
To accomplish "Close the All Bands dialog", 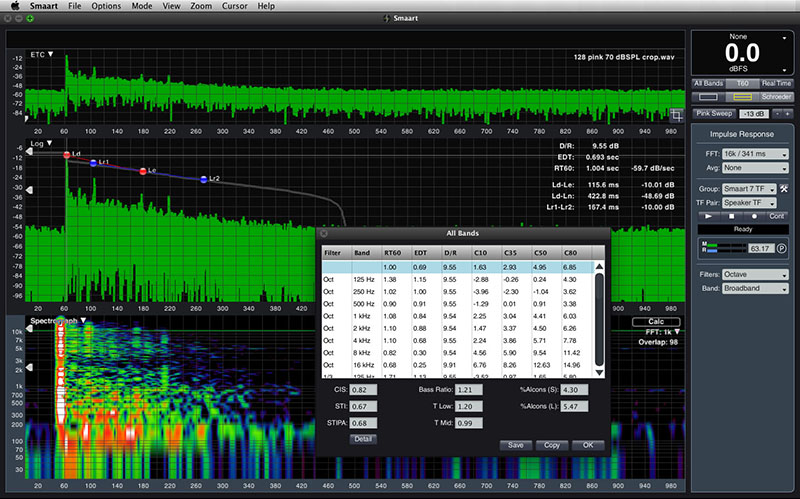I will tap(323, 233).
